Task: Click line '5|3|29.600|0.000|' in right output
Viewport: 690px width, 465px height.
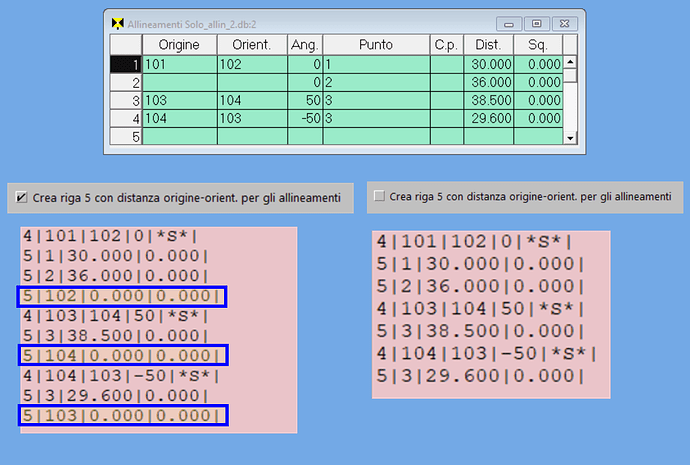Action: (480, 376)
